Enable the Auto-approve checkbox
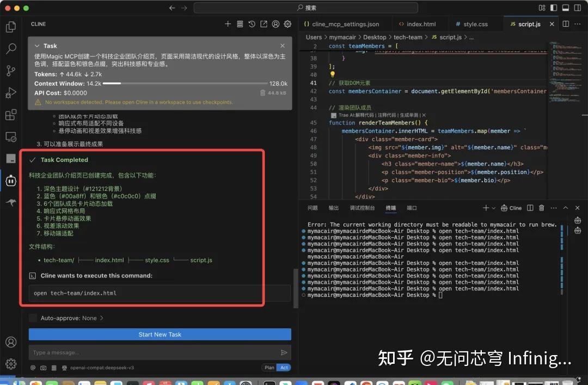 pyautogui.click(x=33, y=318)
